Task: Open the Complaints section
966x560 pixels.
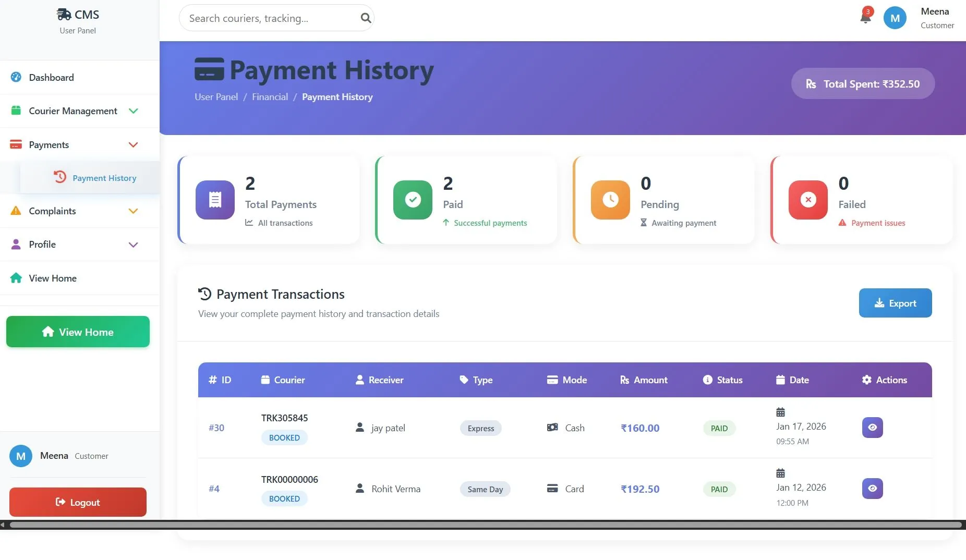Action: tap(53, 211)
